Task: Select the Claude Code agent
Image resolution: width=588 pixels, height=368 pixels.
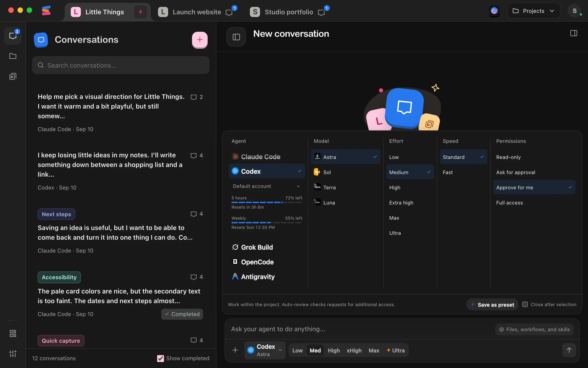Action: (x=266, y=156)
